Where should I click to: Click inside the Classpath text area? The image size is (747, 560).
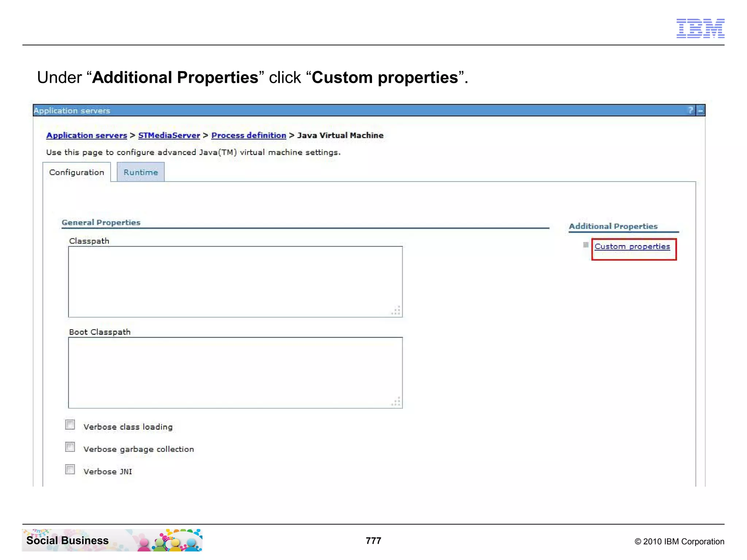coord(235,282)
